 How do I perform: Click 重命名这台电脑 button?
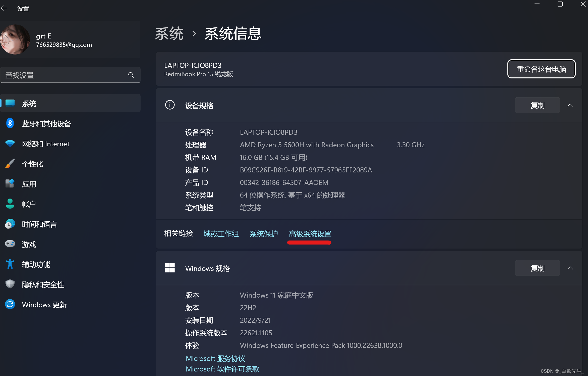541,69
